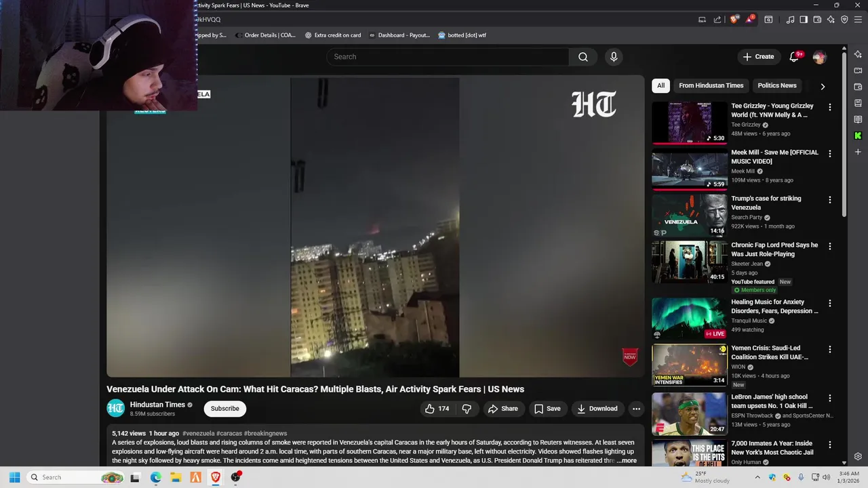The width and height of the screenshot is (868, 488).
Task: Dislike the video with thumbs down
Action: [x=467, y=409]
